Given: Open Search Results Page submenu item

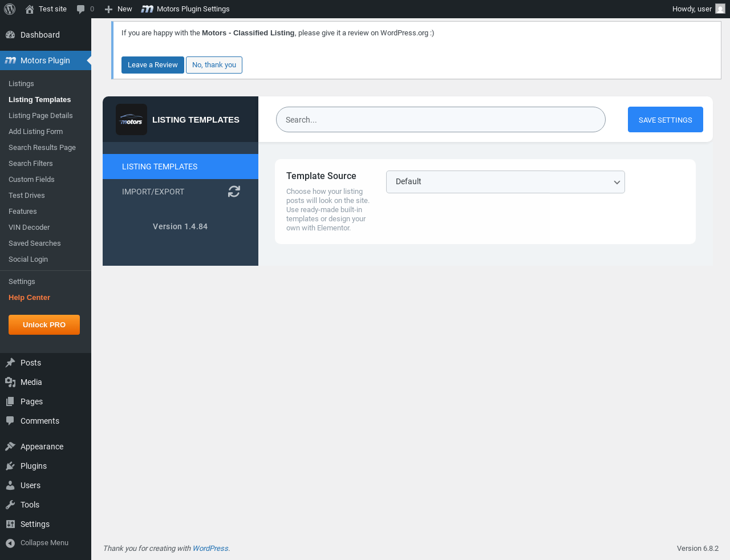Looking at the screenshot, I should (42, 148).
